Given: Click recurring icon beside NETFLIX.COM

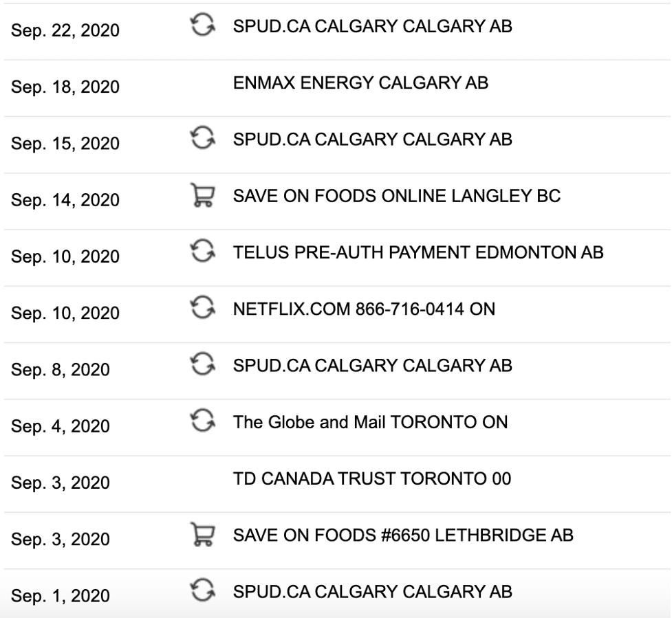Looking at the screenshot, I should coord(203,307).
